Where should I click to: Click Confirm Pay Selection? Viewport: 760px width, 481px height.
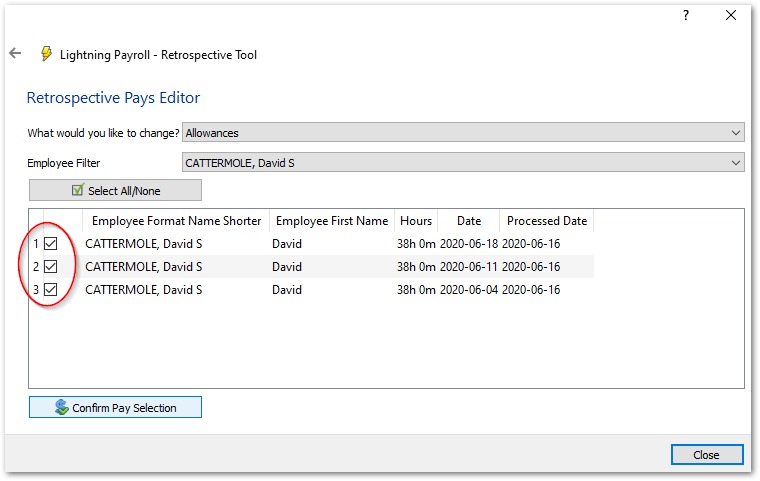pyautogui.click(x=115, y=407)
